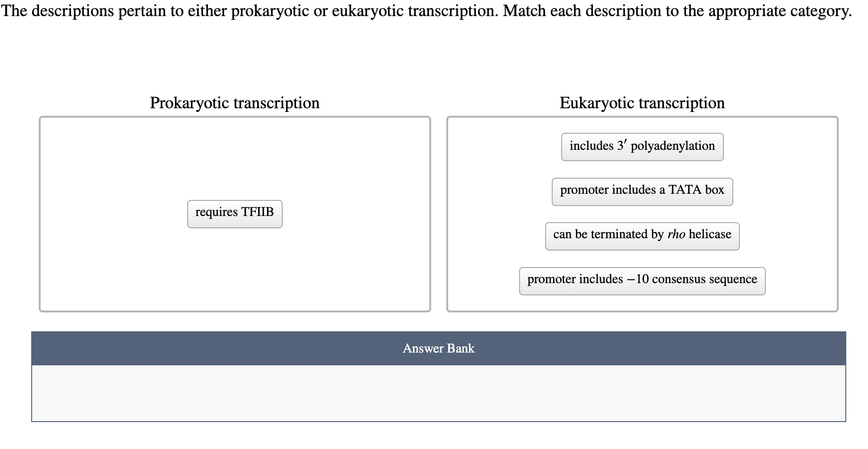Image resolution: width=868 pixels, height=449 pixels.
Task: Click the Prokaryotic transcription heading
Action: point(234,103)
